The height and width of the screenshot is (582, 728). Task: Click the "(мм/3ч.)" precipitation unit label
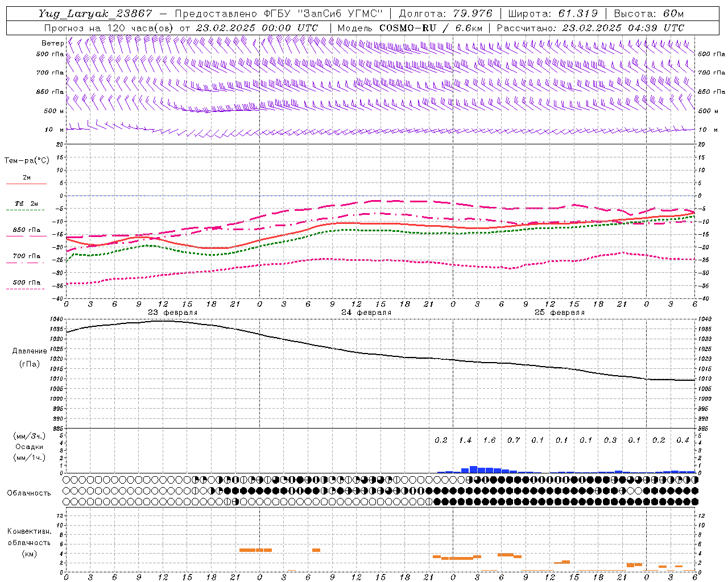pyautogui.click(x=29, y=436)
